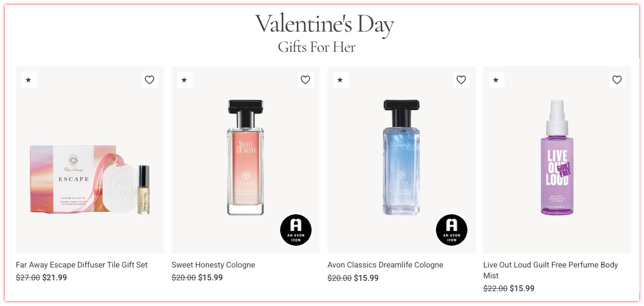Image resolution: width=644 pixels, height=306 pixels.
Task: Click the heart icon on the Far Away Escape card
Action: pos(149,79)
